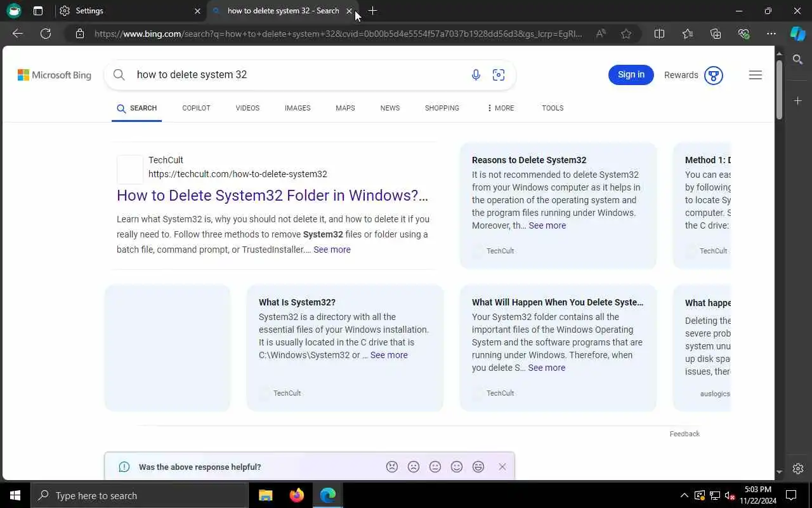Viewport: 812px width, 508px height.
Task: Rate response with sad face
Action: (414, 467)
